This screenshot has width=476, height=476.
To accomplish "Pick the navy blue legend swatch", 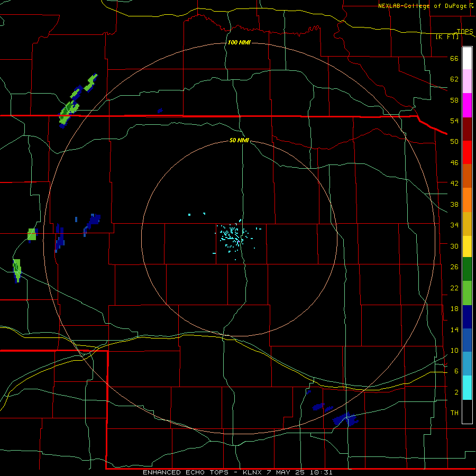I will click(467, 317).
